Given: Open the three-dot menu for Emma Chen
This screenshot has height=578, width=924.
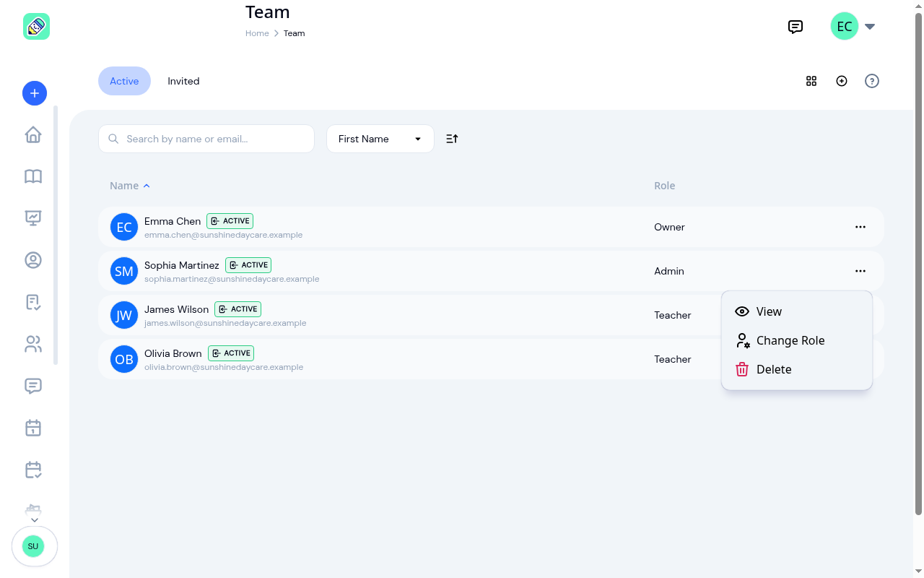Looking at the screenshot, I should (x=860, y=227).
